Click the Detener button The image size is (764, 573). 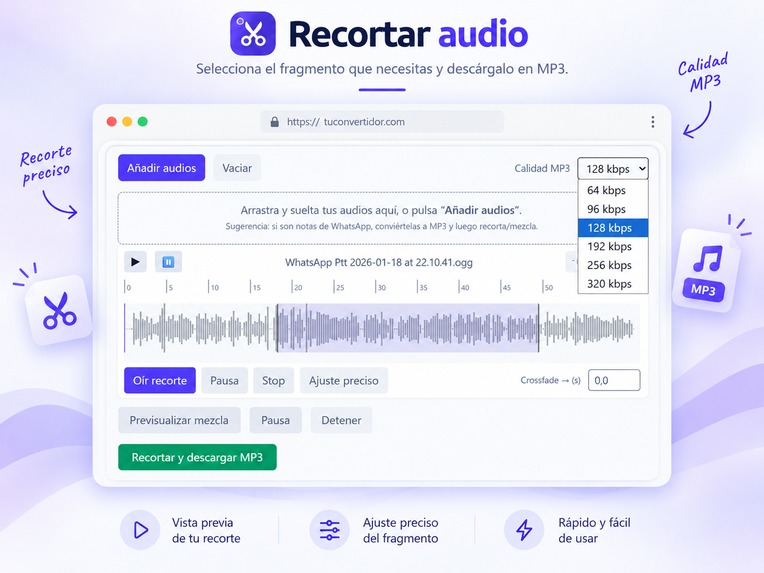tap(341, 420)
